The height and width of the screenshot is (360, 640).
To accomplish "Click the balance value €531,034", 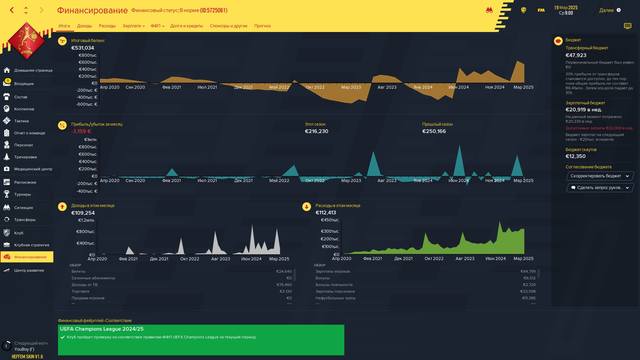I will pos(83,48).
